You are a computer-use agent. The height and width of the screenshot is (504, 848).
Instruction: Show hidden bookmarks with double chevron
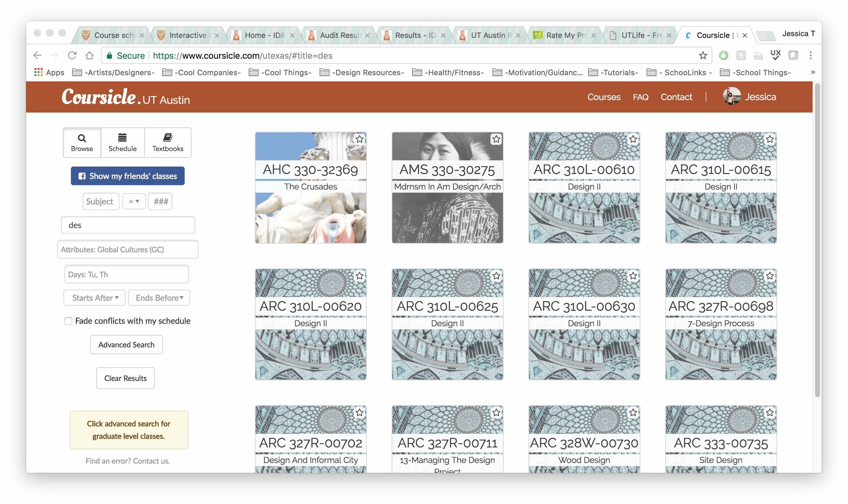pos(813,72)
